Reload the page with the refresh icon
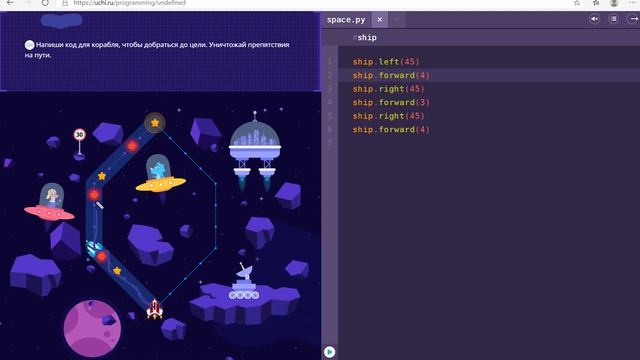Viewport: 640px width, 360px height. pos(45,3)
